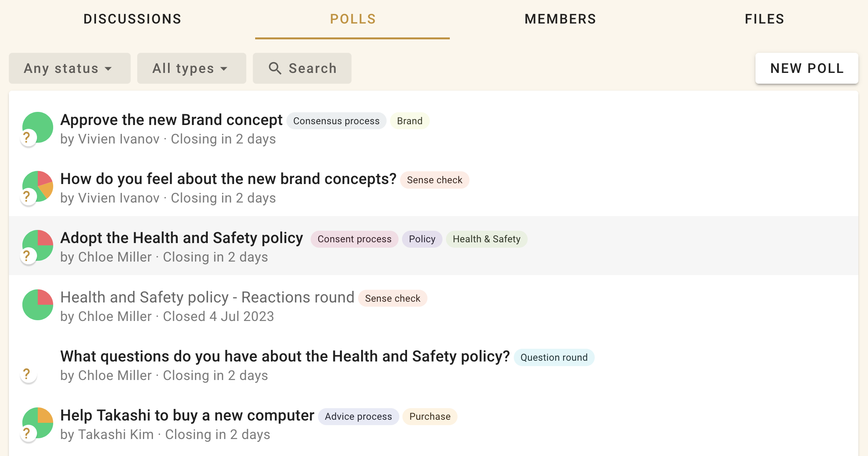The height and width of the screenshot is (456, 868).
Task: Open the Members tab
Action: click(x=560, y=19)
